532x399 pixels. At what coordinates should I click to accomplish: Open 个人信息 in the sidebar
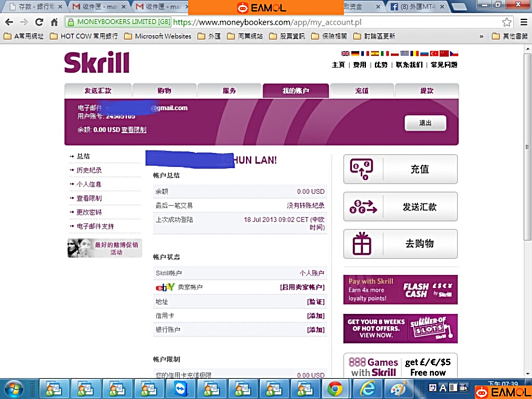89,184
